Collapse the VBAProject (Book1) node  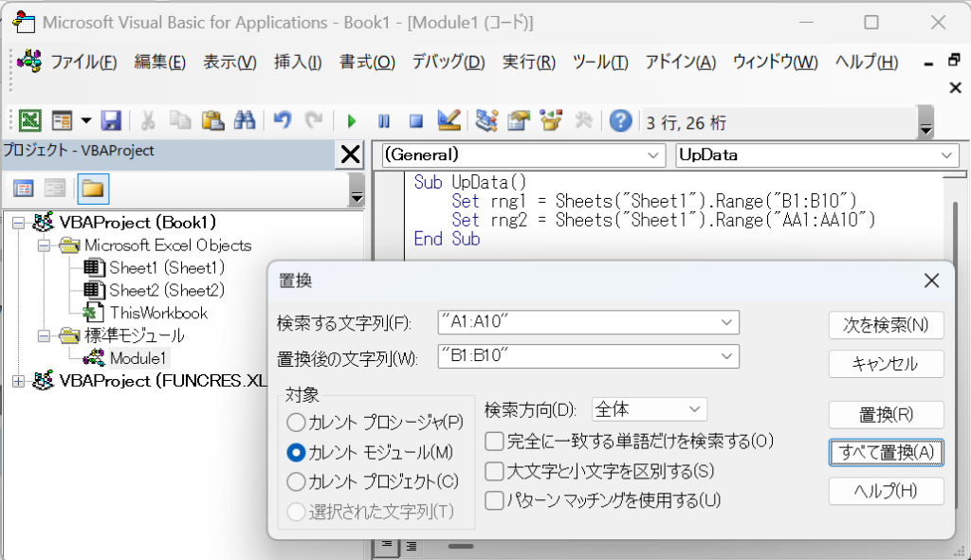(19, 222)
